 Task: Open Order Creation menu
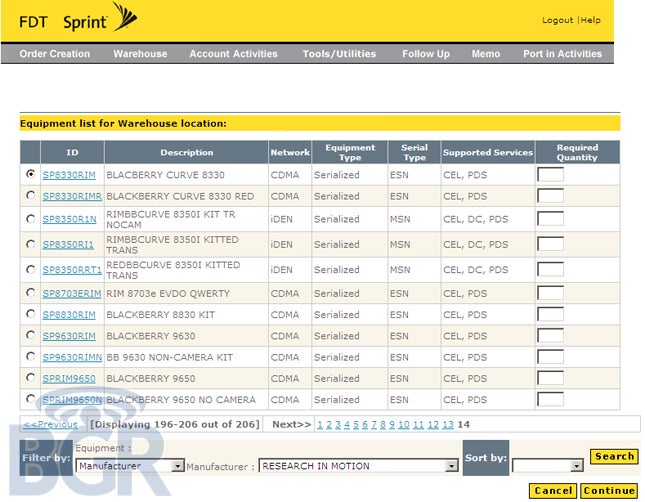tap(54, 54)
